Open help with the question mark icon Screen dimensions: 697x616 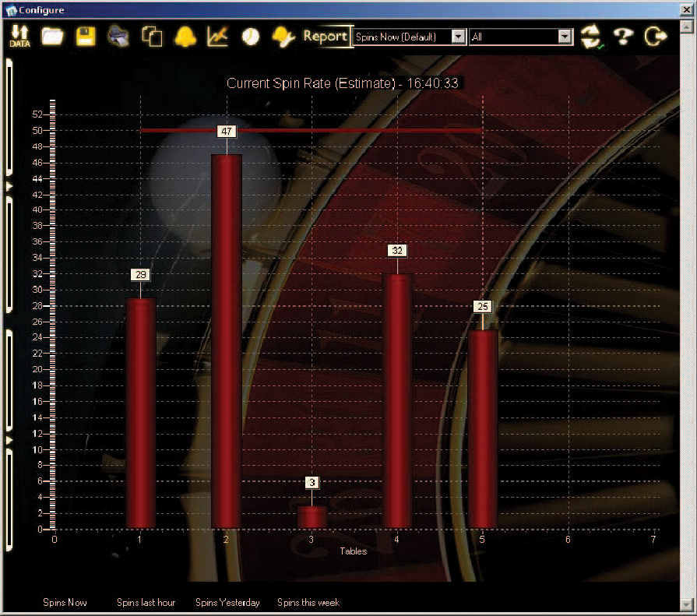click(624, 37)
